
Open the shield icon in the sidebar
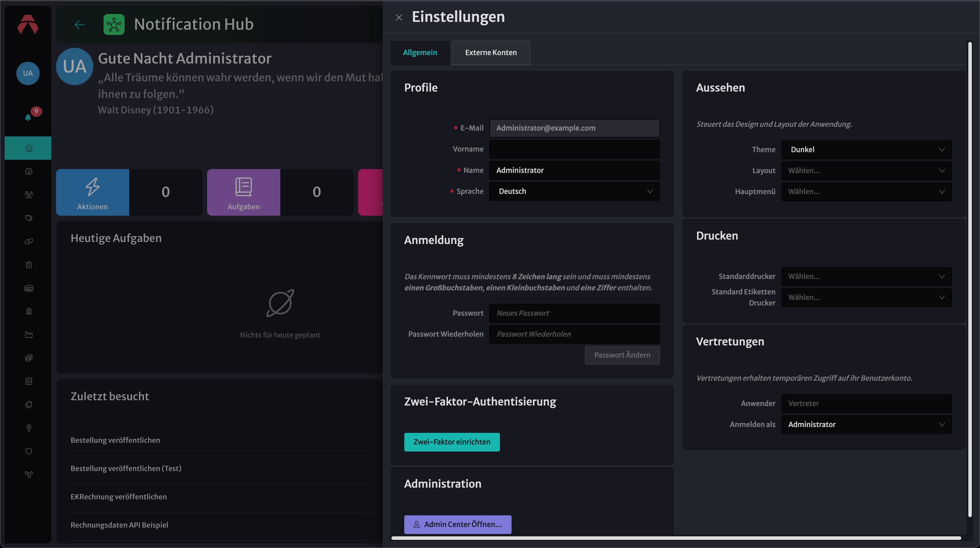pyautogui.click(x=29, y=451)
